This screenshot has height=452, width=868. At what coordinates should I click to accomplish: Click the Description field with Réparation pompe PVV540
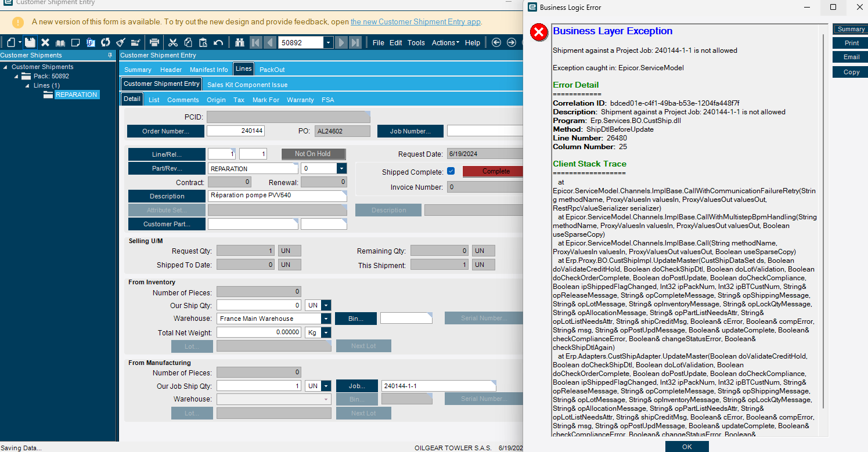tap(278, 196)
